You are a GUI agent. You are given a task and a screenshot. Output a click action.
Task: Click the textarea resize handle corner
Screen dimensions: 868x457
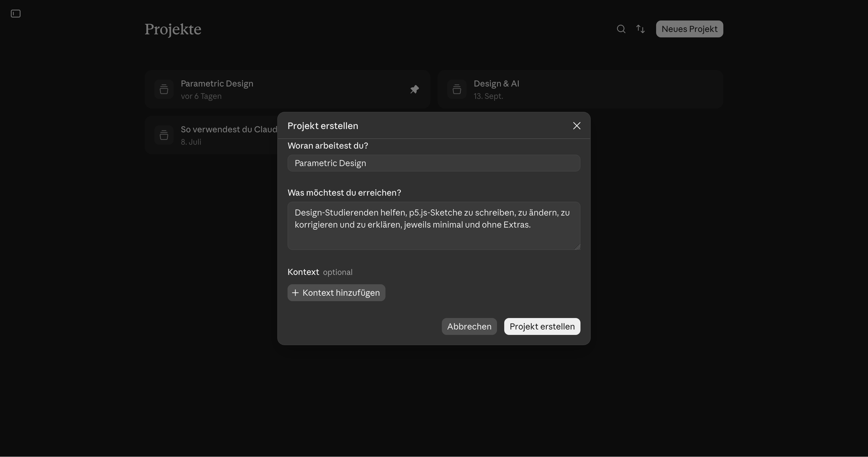577,247
